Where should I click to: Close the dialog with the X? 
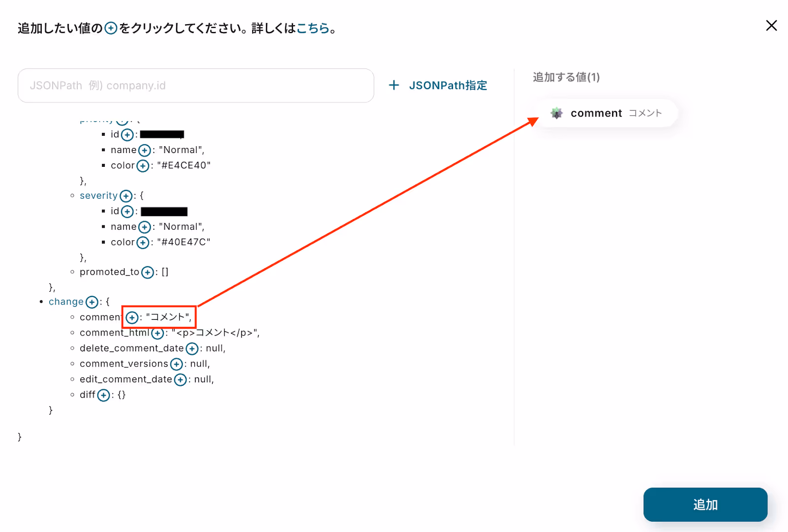(x=771, y=26)
